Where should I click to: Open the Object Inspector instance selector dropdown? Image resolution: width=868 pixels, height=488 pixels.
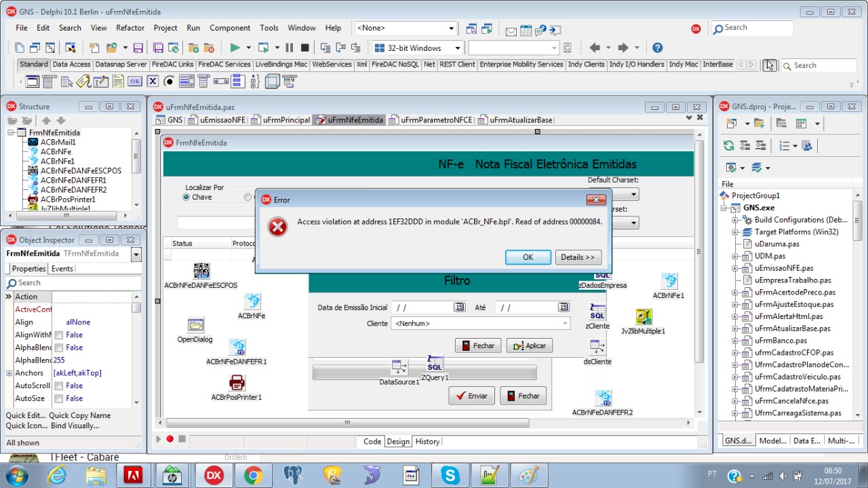(x=136, y=254)
